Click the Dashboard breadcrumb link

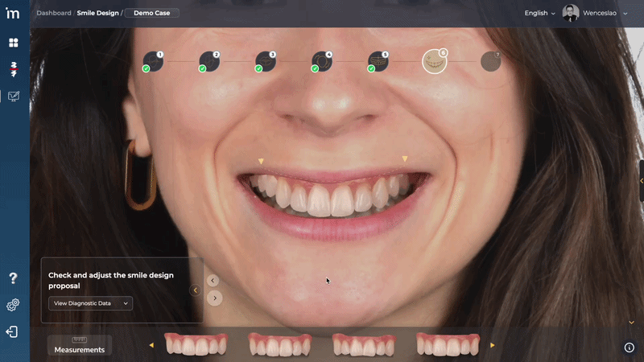[53, 13]
